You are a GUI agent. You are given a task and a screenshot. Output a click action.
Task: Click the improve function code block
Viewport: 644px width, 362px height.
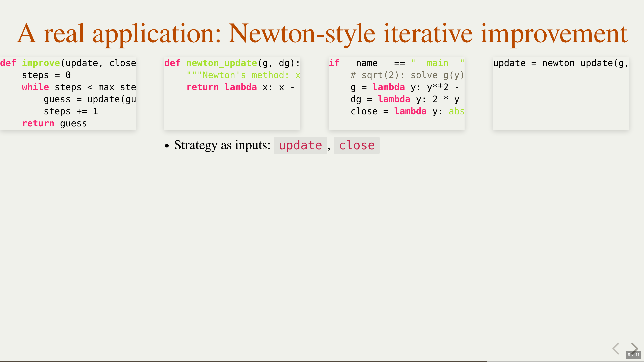68,94
